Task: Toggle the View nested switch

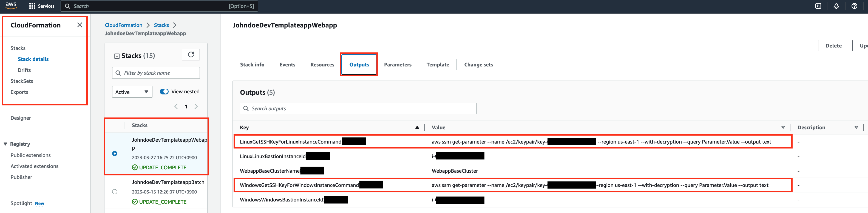Action: point(164,91)
